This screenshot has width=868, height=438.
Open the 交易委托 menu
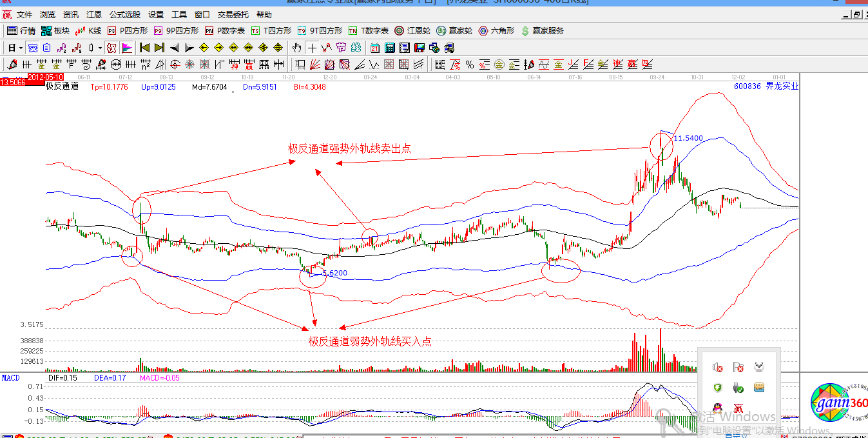[232, 14]
